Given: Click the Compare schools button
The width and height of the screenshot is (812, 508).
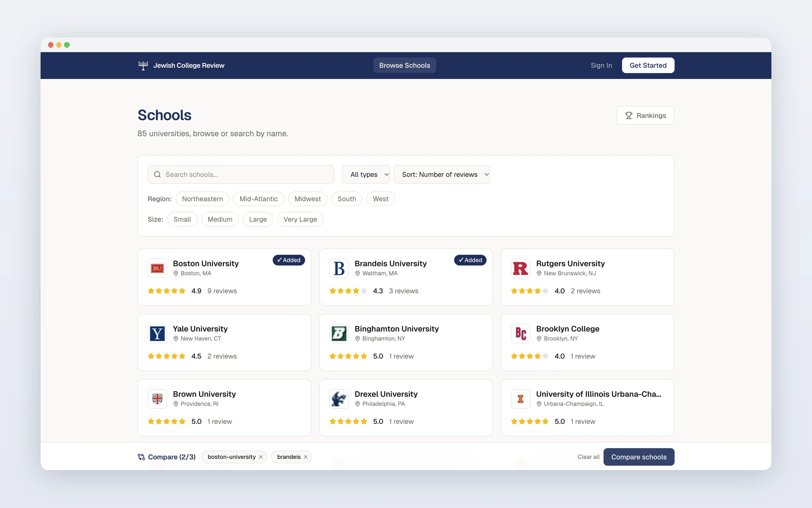Looking at the screenshot, I should point(639,457).
